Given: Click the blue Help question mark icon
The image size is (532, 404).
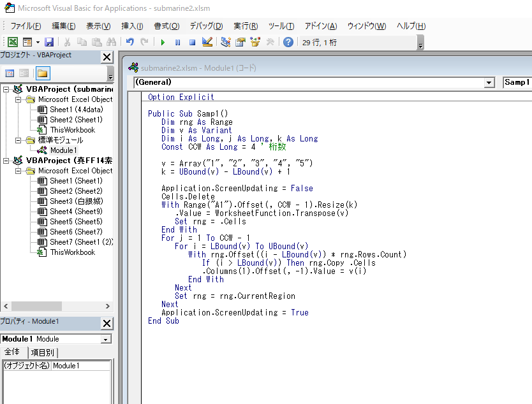Looking at the screenshot, I should (288, 42).
